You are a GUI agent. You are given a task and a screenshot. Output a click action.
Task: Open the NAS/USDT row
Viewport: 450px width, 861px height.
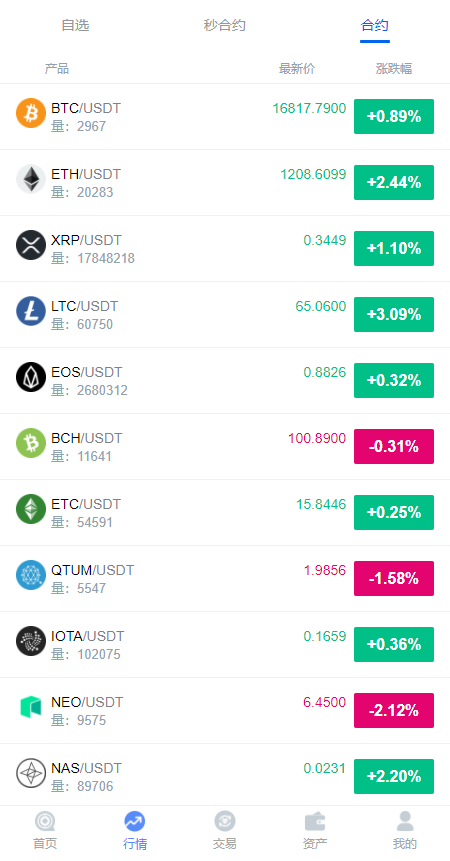click(x=225, y=776)
